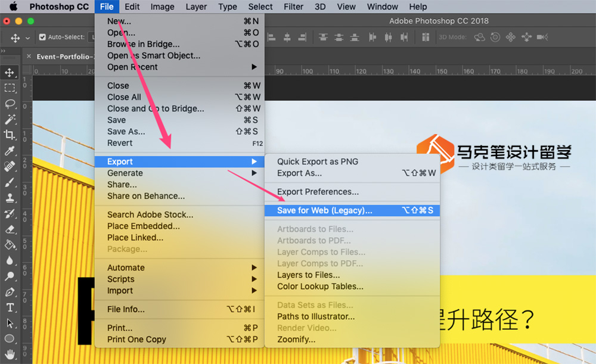Image resolution: width=596 pixels, height=364 pixels.
Task: Click Move tool icon in options bar
Action: pos(15,38)
